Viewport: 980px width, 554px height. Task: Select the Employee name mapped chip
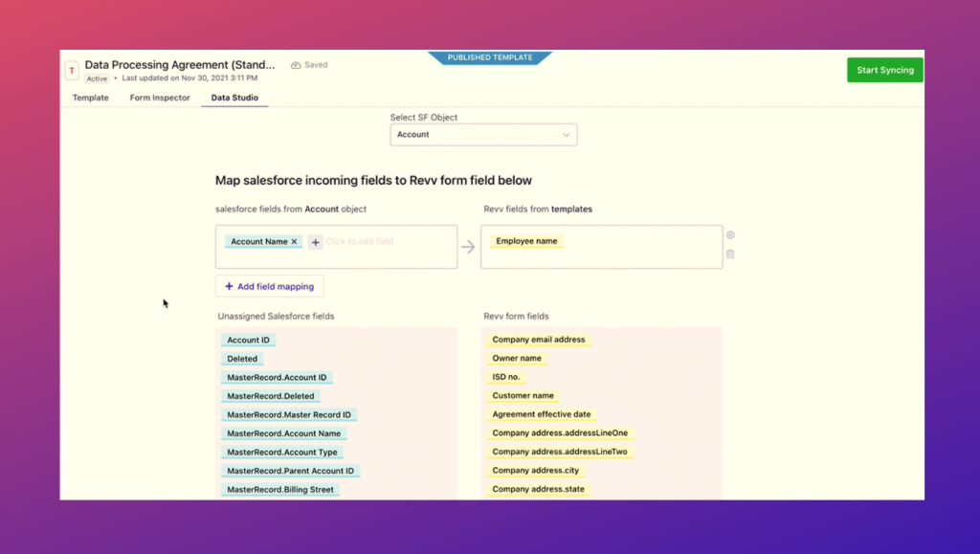click(526, 241)
